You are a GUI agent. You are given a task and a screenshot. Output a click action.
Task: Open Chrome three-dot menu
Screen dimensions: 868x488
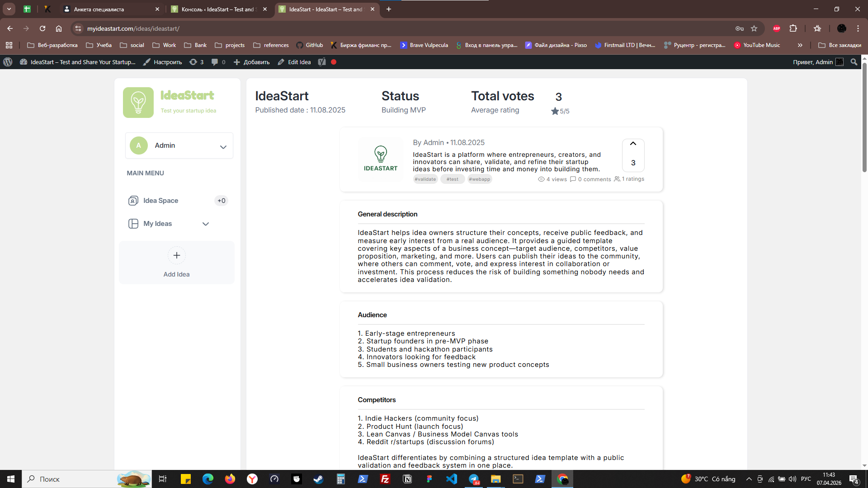click(858, 28)
